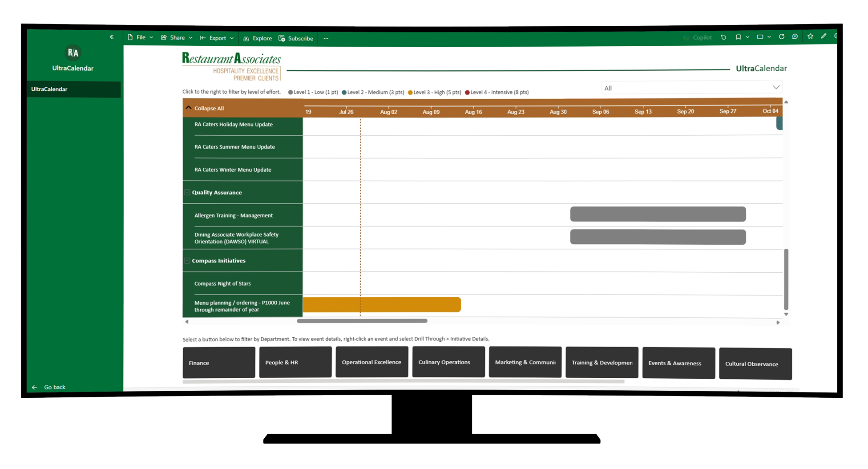Click the pencil edit icon
The image size is (868, 469).
tap(824, 36)
